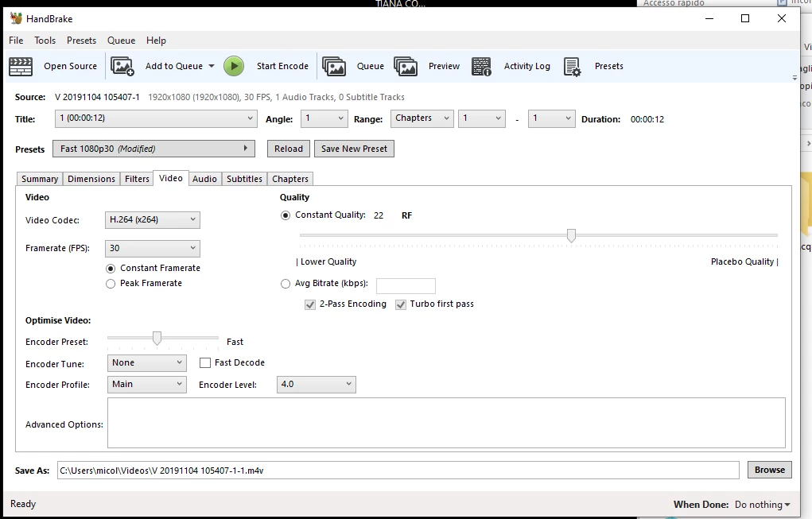Open the Fast 1080p30 presets selector
Image resolution: width=812 pixels, height=519 pixels.
pos(153,149)
